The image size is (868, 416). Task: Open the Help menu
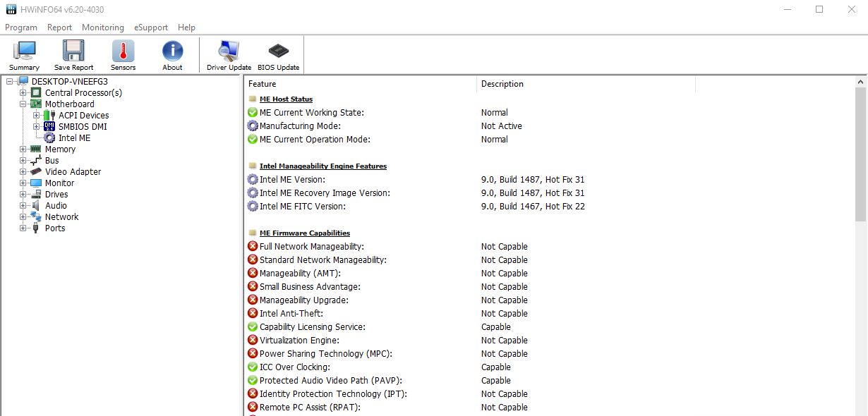click(x=187, y=27)
